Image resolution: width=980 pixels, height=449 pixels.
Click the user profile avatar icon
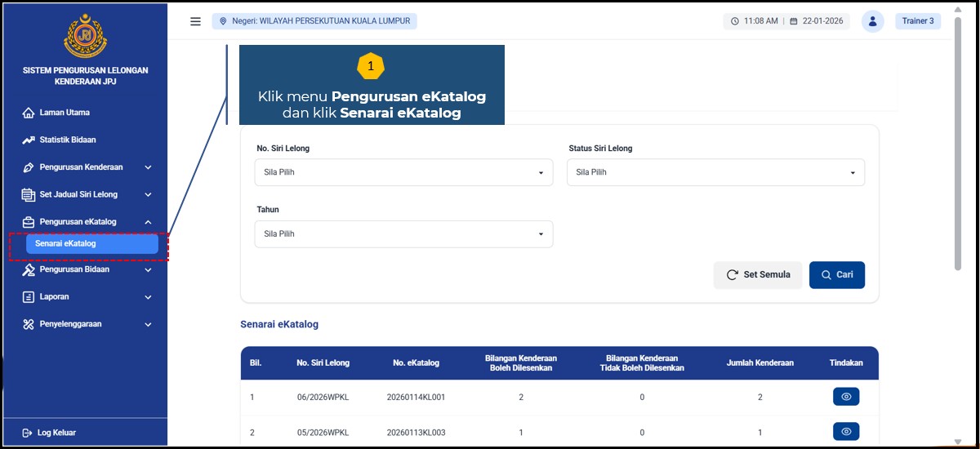tap(873, 21)
